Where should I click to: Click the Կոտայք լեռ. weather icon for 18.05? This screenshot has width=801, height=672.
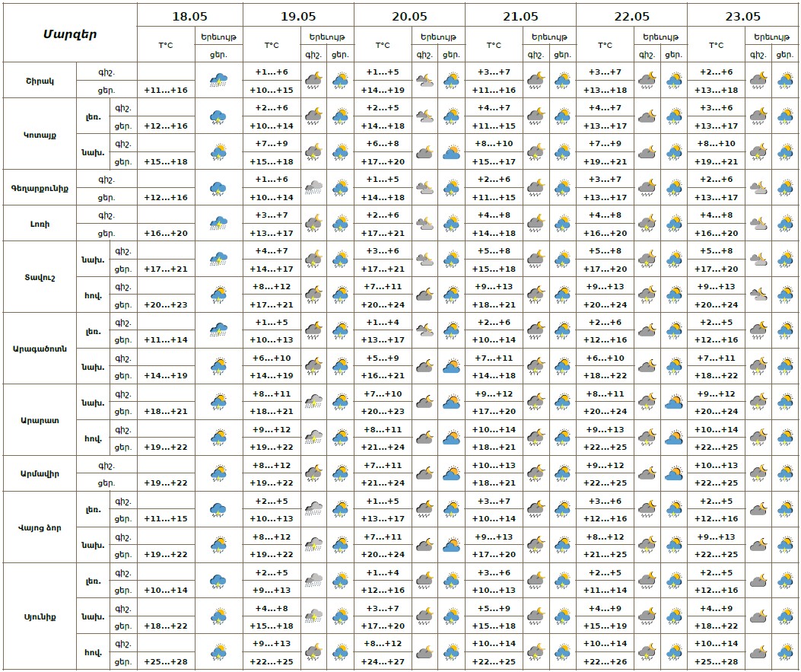click(x=218, y=117)
